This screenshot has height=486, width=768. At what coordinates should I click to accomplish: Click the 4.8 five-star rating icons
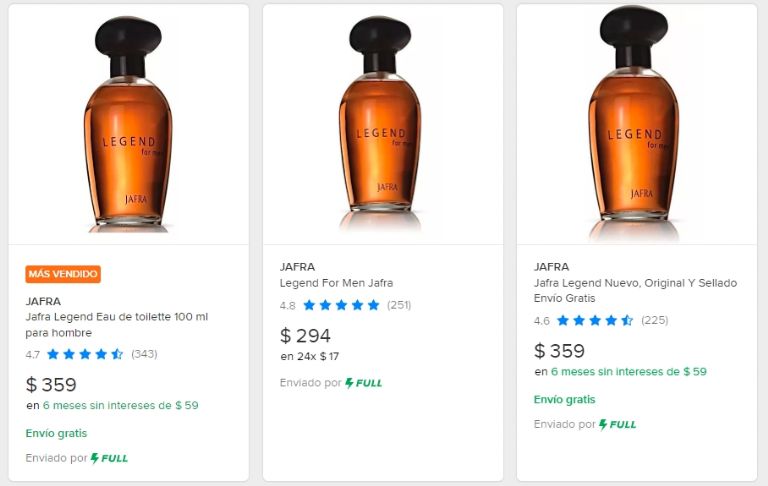(x=341, y=305)
